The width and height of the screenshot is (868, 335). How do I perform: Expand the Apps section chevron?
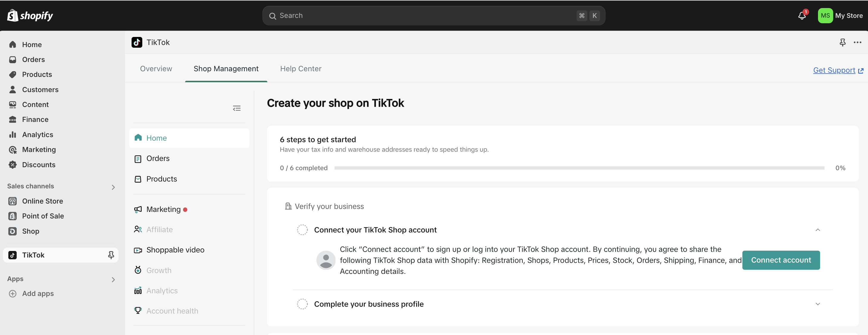pos(113,279)
